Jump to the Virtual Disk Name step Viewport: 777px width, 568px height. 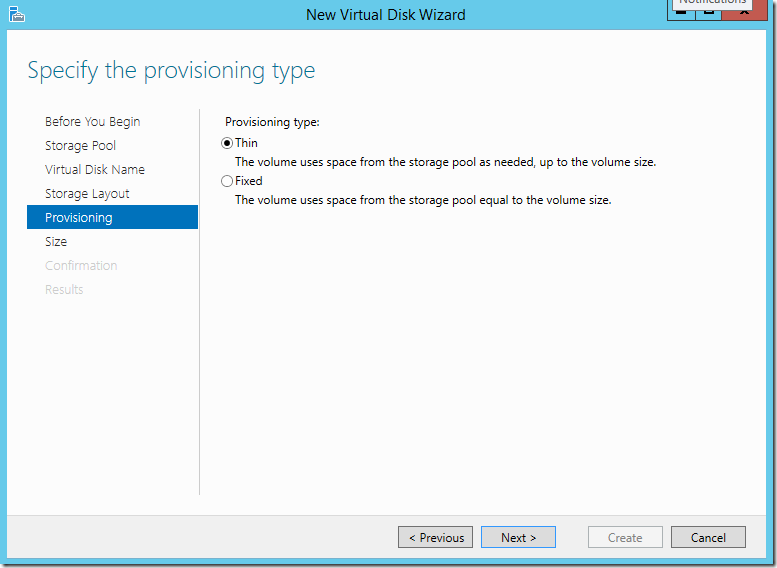pos(95,170)
